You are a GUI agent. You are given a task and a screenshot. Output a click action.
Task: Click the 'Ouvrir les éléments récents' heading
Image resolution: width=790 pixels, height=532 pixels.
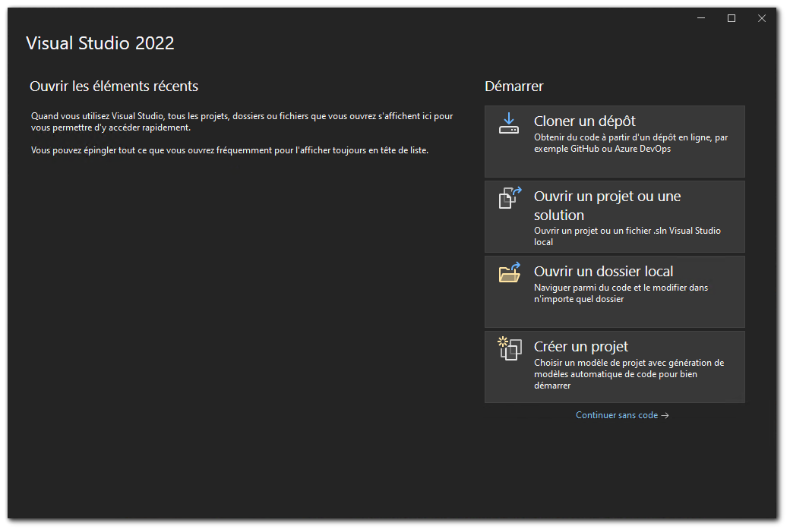click(x=114, y=86)
